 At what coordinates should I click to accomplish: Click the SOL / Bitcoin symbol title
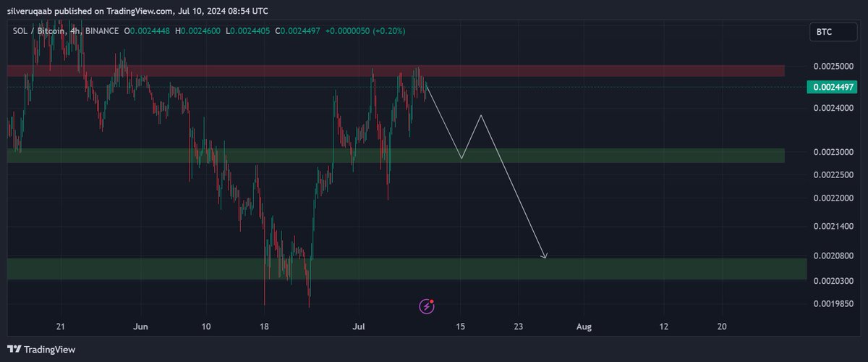(x=37, y=31)
